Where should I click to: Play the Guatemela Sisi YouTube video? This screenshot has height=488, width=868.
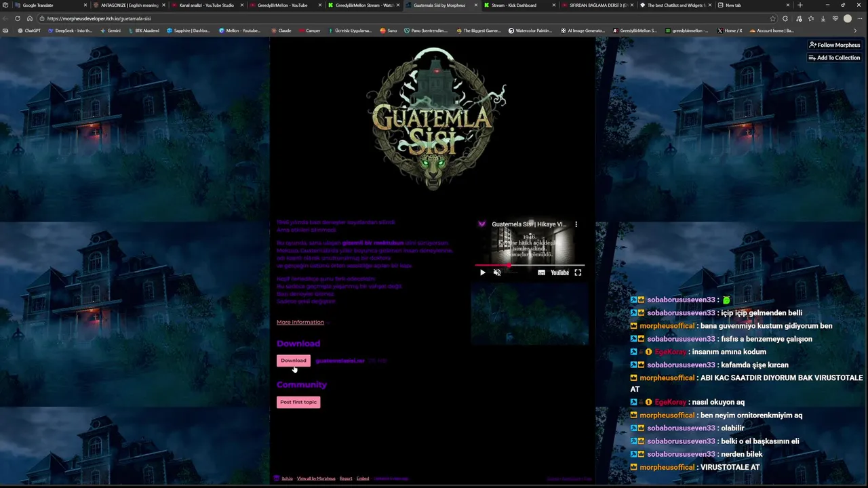click(483, 272)
